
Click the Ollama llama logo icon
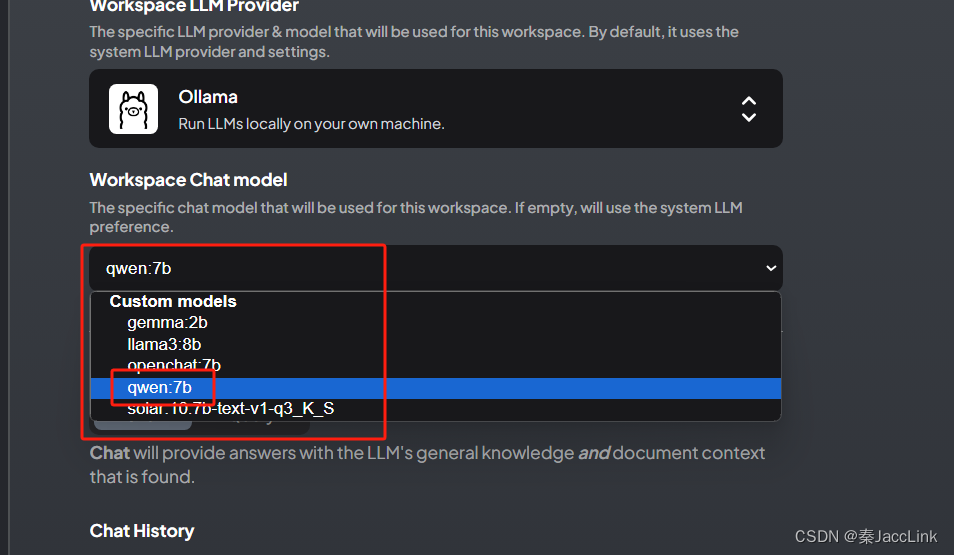133,109
